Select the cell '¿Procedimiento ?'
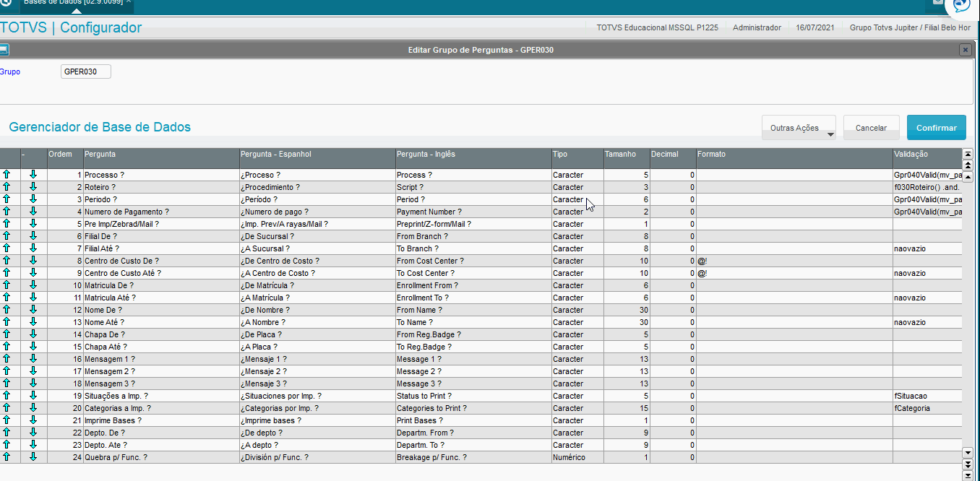980x481 pixels. tap(317, 187)
